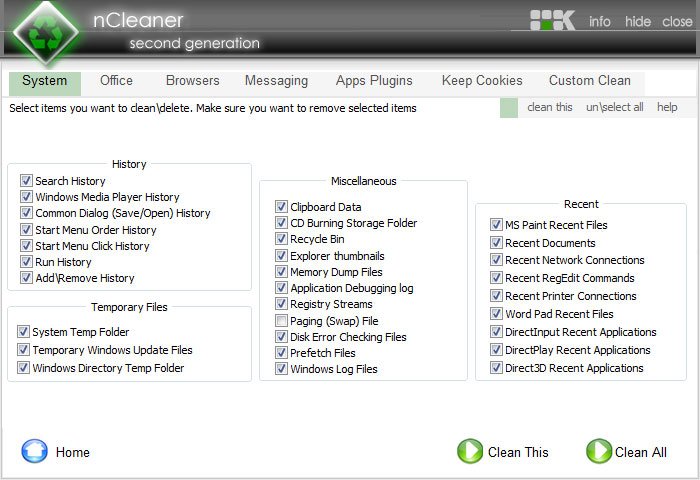This screenshot has height=480, width=700.
Task: Click the help link
Action: point(667,107)
